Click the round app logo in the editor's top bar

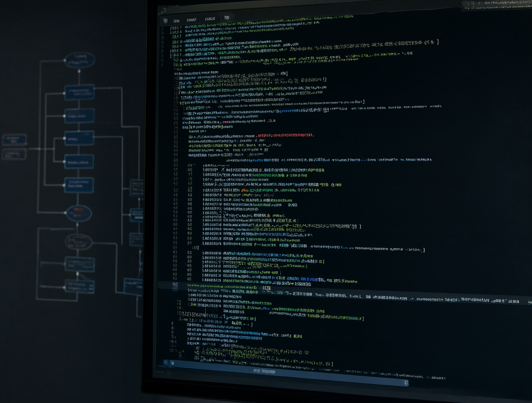click(165, 21)
